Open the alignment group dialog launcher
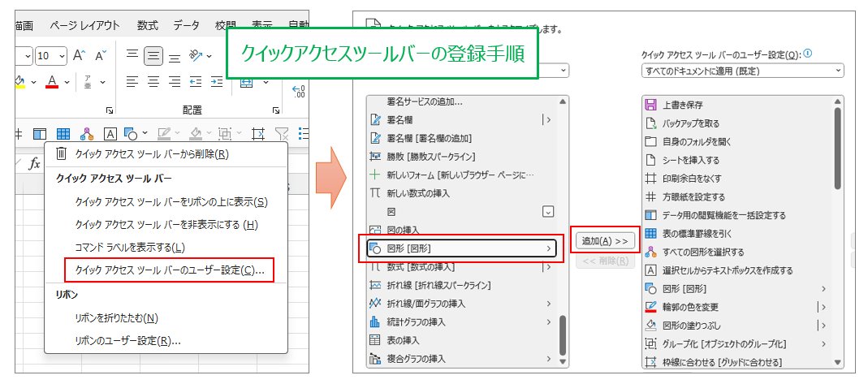 [x=276, y=110]
